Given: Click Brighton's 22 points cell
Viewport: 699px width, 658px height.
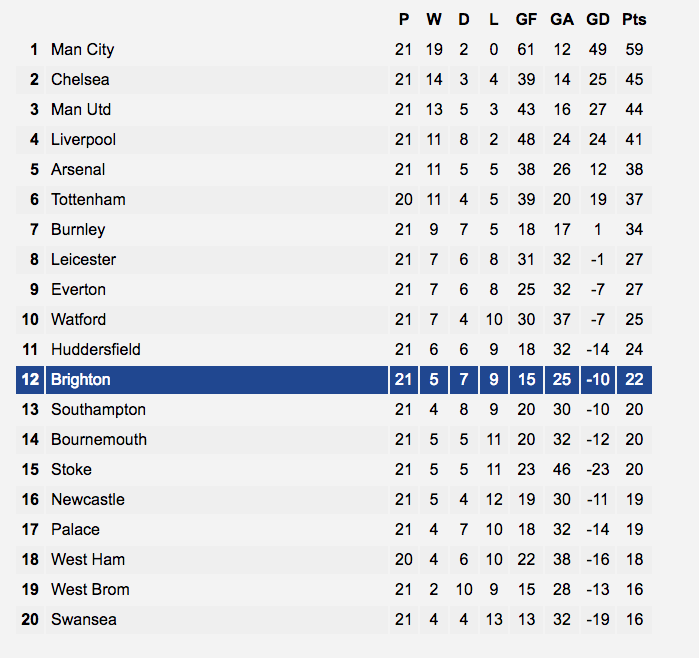Looking at the screenshot, I should click(x=634, y=380).
